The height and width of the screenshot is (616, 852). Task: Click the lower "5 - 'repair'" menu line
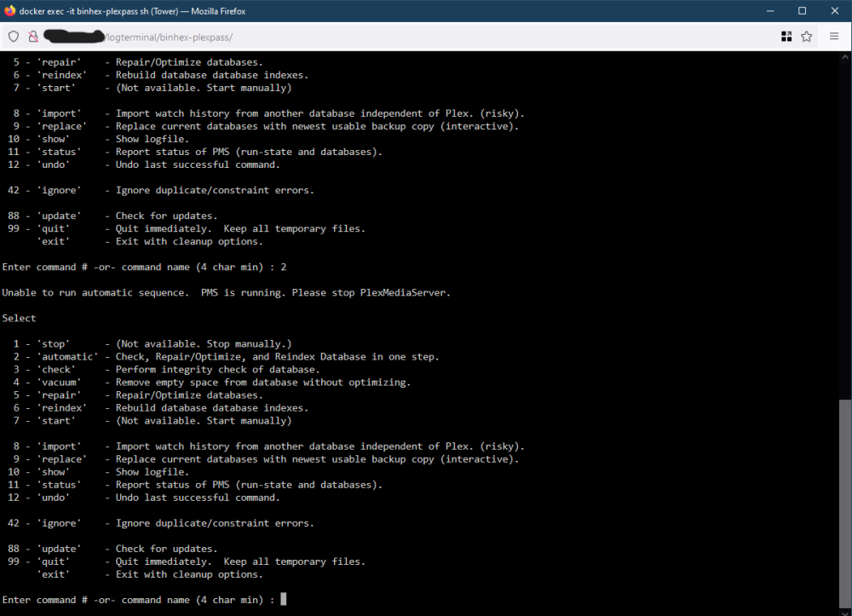pos(138,395)
